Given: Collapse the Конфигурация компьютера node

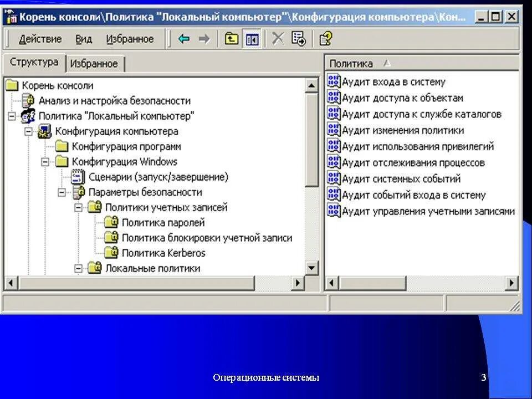Looking at the screenshot, I should [28, 131].
